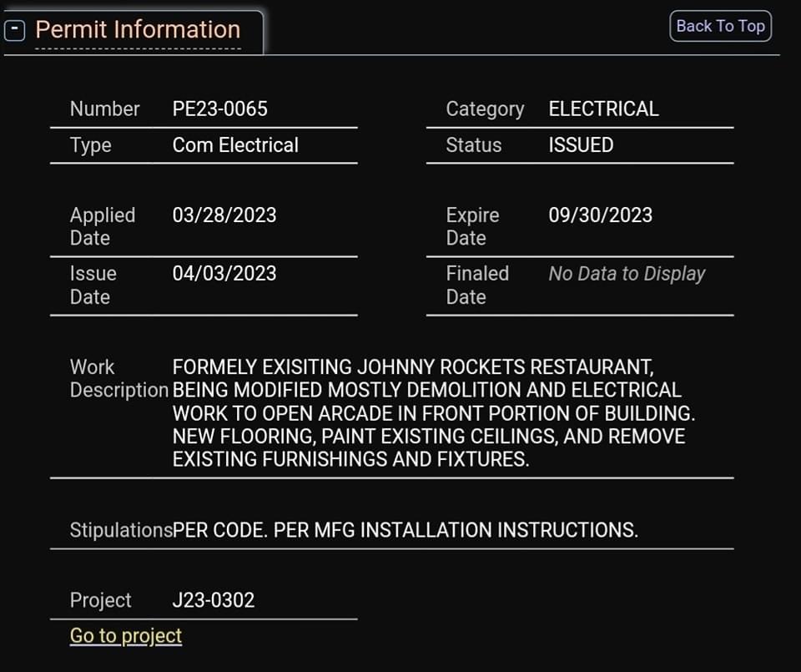The height and width of the screenshot is (672, 801).
Task: Click issue date 04/03/2023
Action: click(224, 274)
